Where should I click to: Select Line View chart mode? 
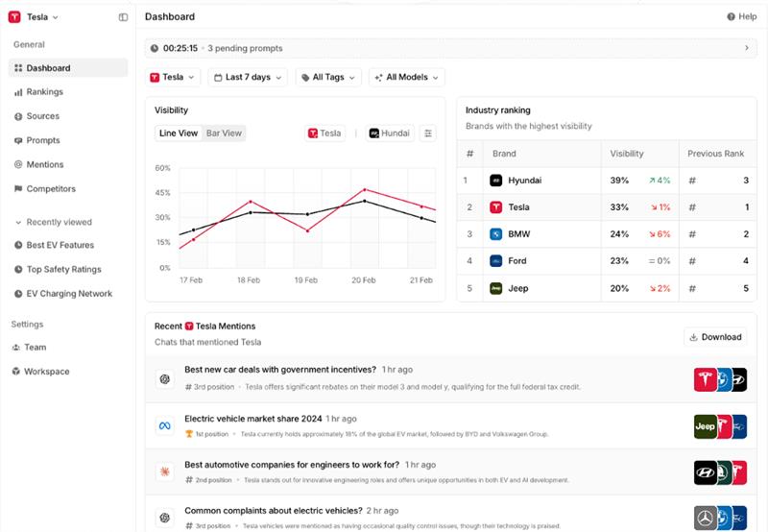click(179, 133)
